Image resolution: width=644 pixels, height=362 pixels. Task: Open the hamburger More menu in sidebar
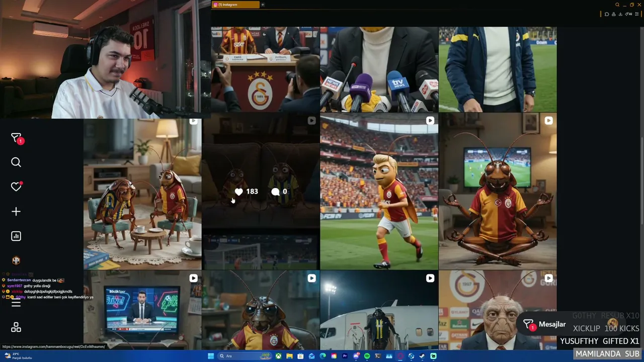click(16, 303)
